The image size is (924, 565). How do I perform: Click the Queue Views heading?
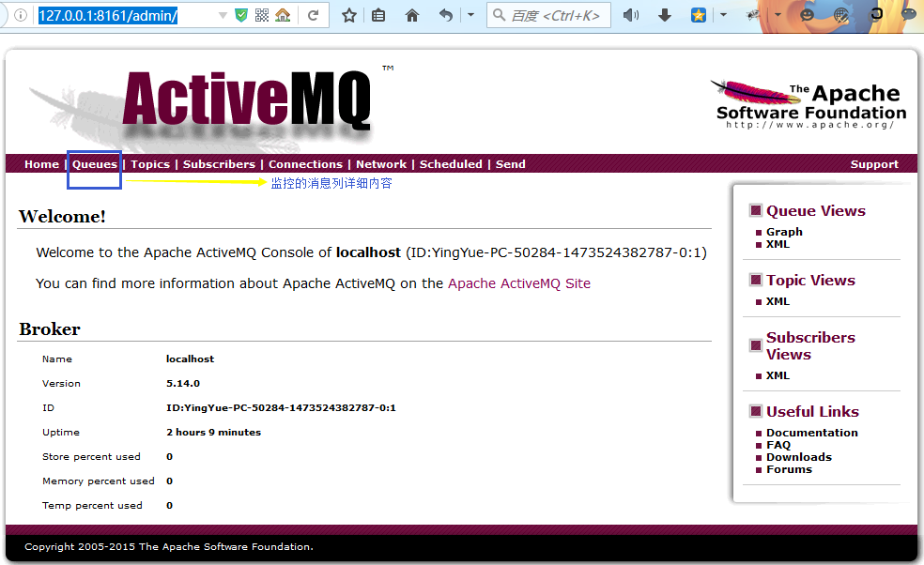816,211
